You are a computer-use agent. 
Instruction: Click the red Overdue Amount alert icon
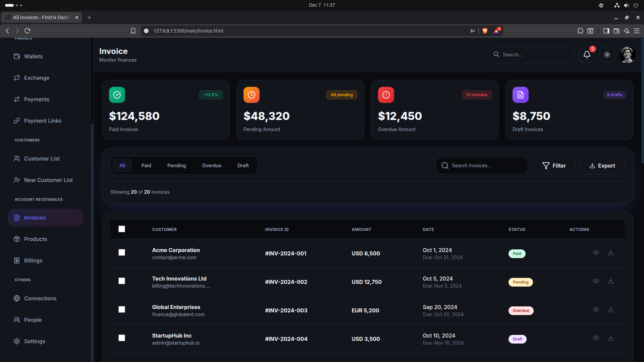[386, 95]
